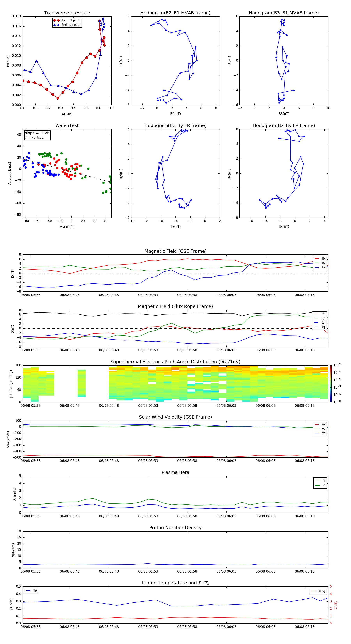Click the "Bx'" legend entry in Flux Rope plot
Screen dimensions: 351x644
click(320, 314)
